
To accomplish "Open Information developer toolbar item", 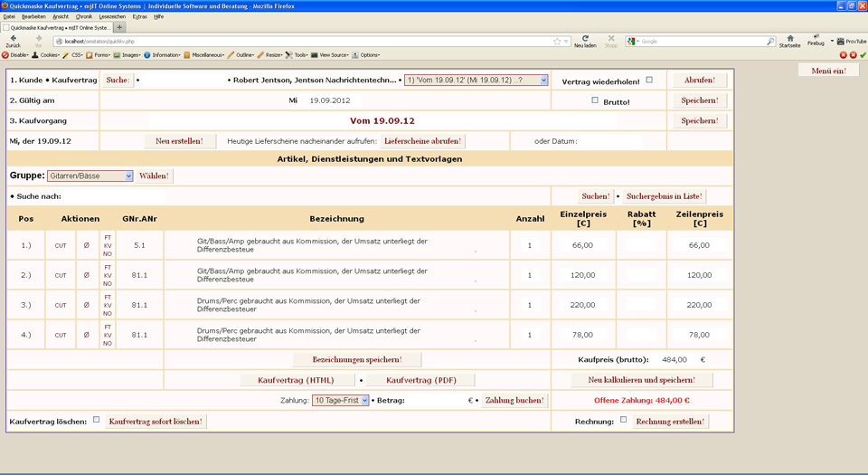I will [163, 55].
